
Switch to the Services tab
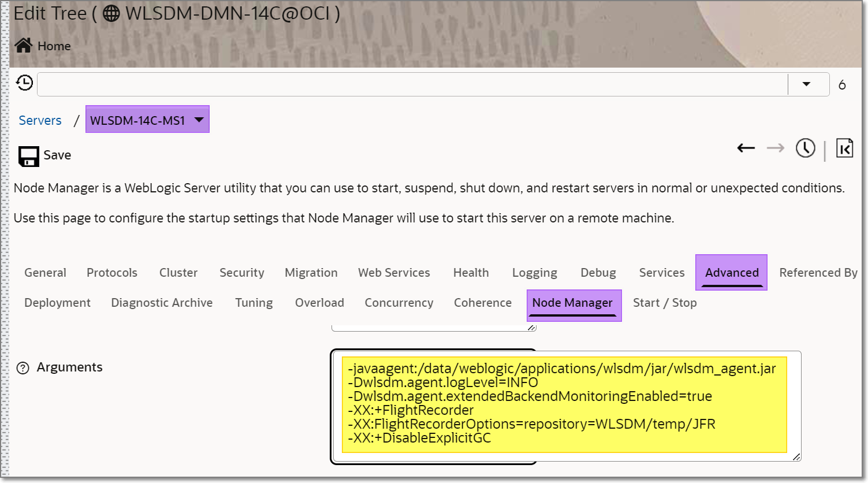662,273
